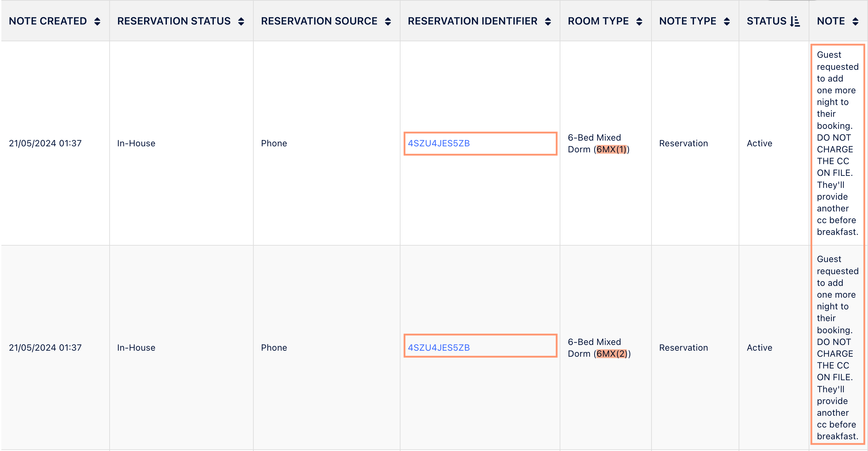This screenshot has width=868, height=451.
Task: Click sort arrows beside NOTE CREATED header
Action: (x=98, y=21)
